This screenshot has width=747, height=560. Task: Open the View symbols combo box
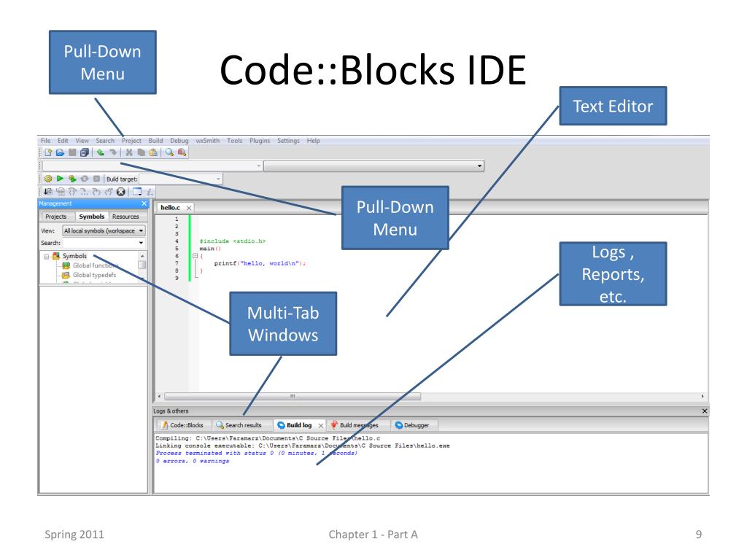coord(104,230)
